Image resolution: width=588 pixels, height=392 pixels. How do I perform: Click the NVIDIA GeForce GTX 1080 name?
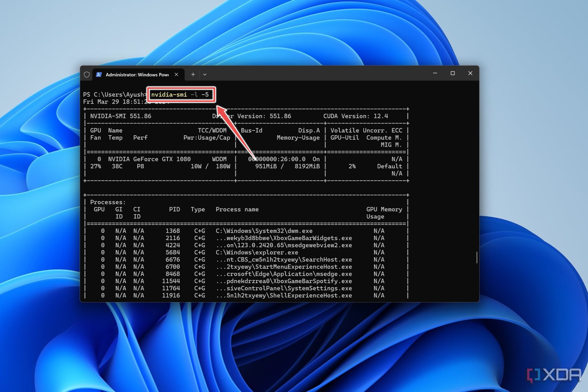click(x=149, y=159)
